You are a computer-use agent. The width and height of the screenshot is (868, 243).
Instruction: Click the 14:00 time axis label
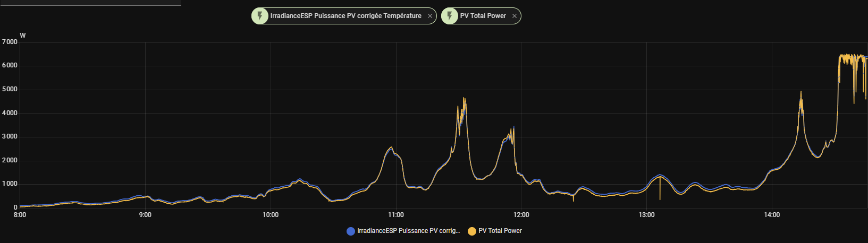[772, 215]
